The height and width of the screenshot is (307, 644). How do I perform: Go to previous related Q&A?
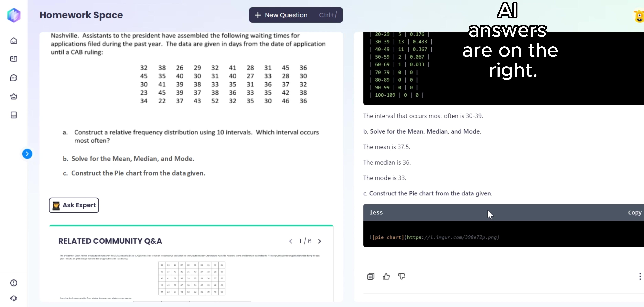pyautogui.click(x=291, y=241)
